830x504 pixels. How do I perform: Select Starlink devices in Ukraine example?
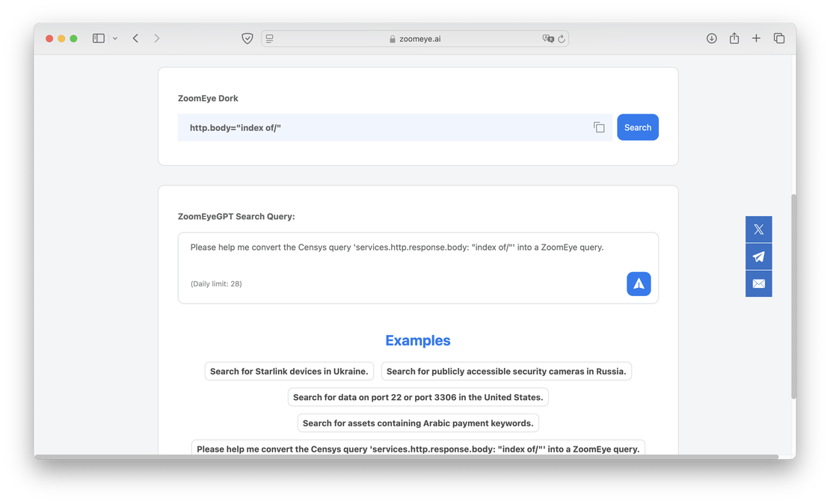tap(289, 371)
